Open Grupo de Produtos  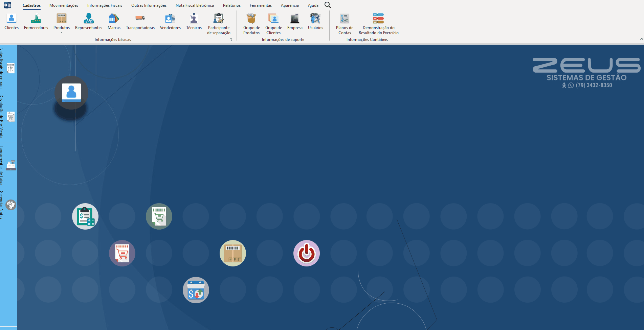tap(251, 24)
